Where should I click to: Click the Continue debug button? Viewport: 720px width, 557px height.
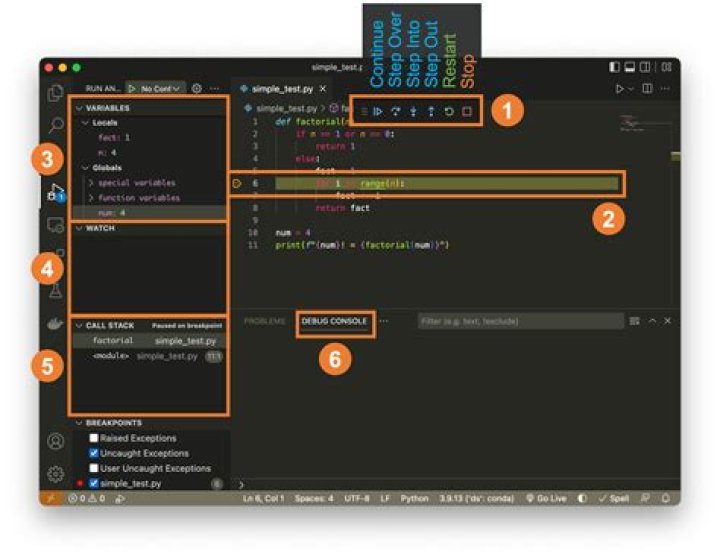(379, 112)
